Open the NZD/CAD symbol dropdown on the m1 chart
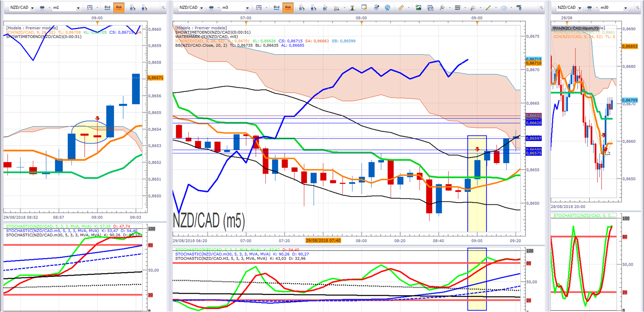This screenshot has height=312, width=644. click(x=33, y=8)
